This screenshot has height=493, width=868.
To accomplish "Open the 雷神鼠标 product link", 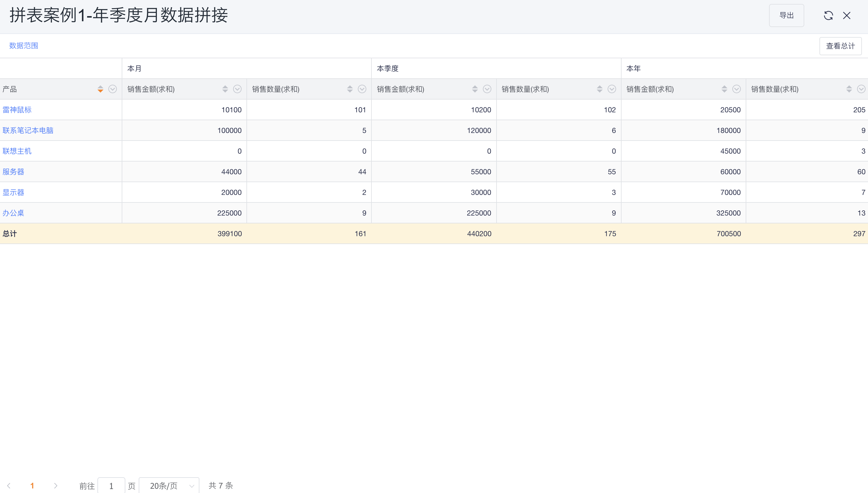I will pyautogui.click(x=17, y=110).
